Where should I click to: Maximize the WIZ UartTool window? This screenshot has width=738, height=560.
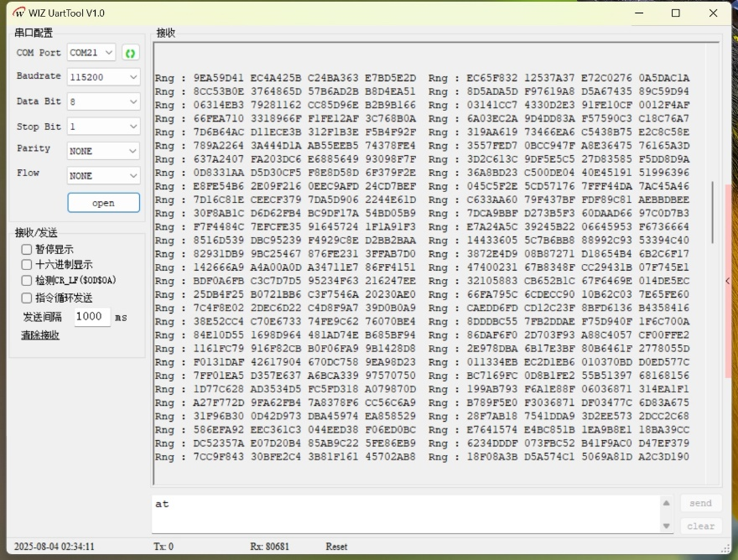pyautogui.click(x=675, y=13)
